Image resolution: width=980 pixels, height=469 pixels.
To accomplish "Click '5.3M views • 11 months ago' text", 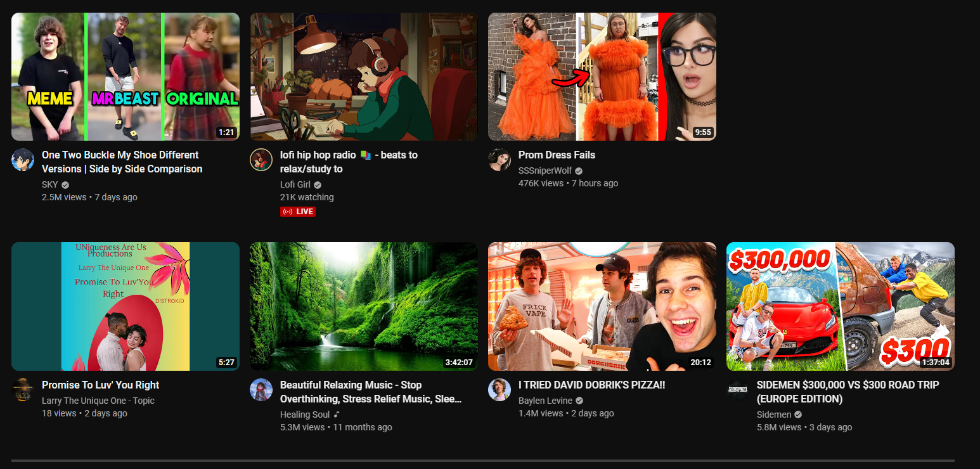I will pyautogui.click(x=336, y=427).
